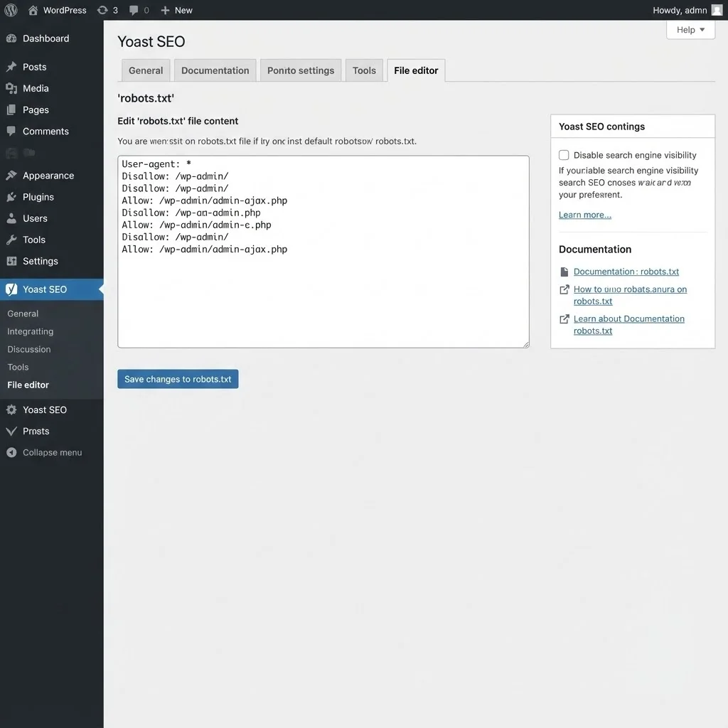
Task: Click the Tools wrench icon
Action: (x=11, y=240)
